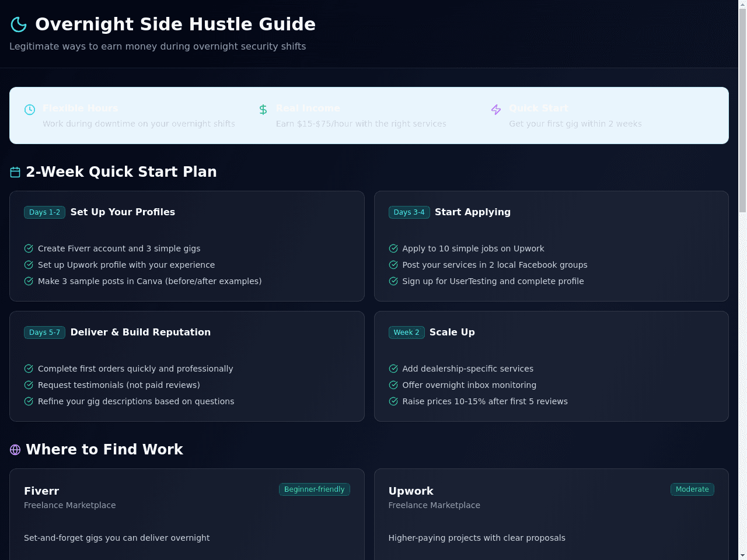
Task: Click the check icon for Create Fiverr account
Action: [29, 249]
